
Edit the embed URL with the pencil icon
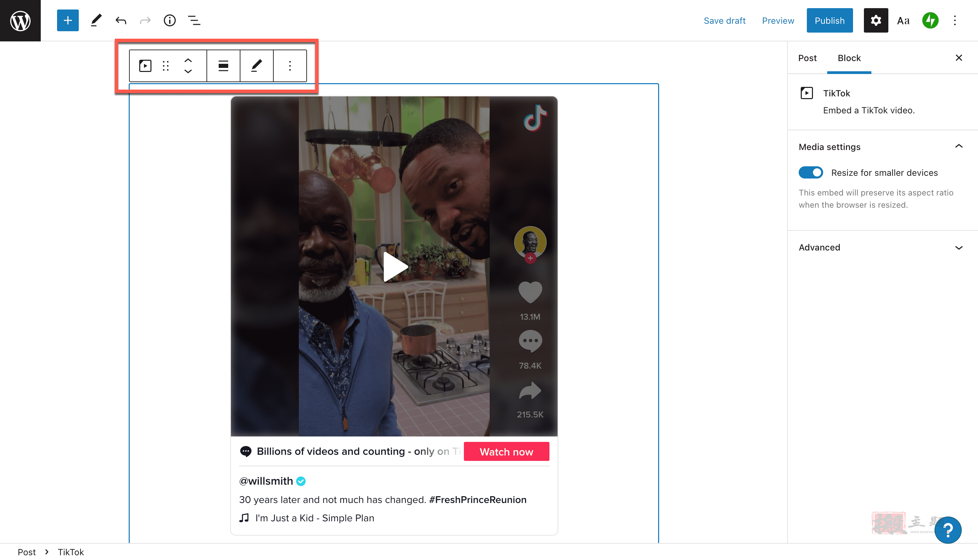(257, 66)
